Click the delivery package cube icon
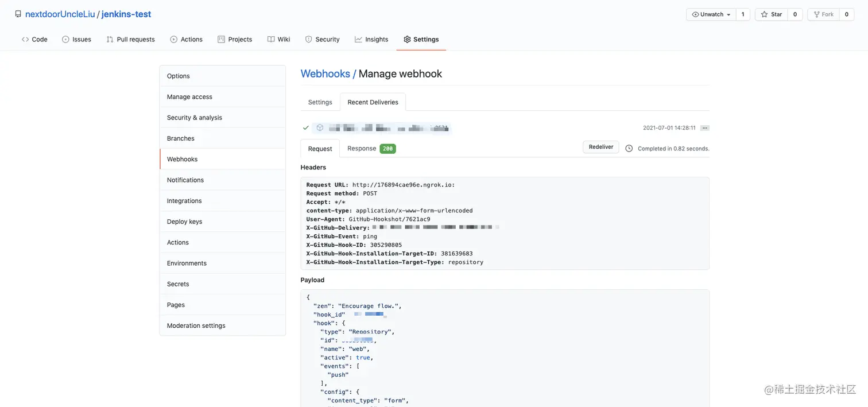Image resolution: width=868 pixels, height=407 pixels. tap(320, 127)
